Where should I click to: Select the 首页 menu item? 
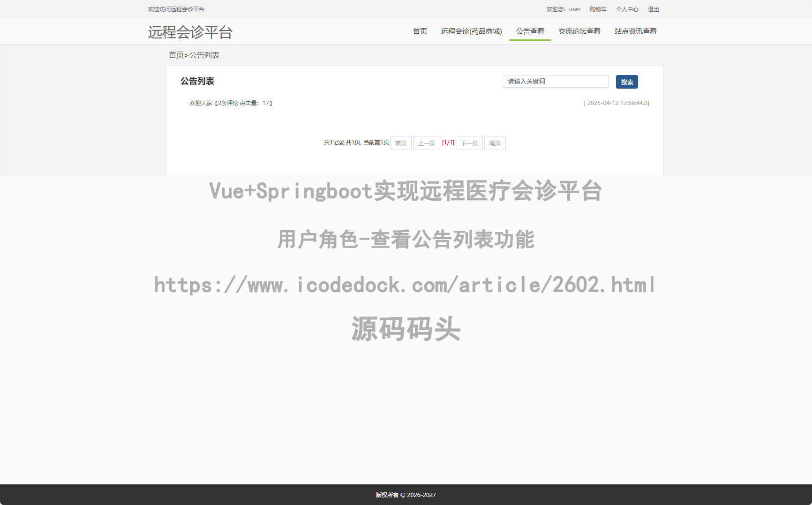point(420,31)
